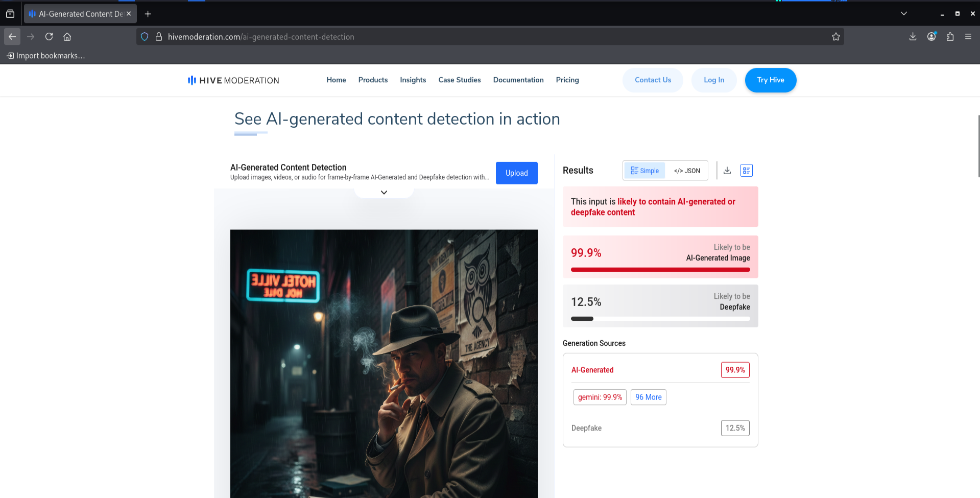Click the uploaded detective image
Image resolution: width=980 pixels, height=498 pixels.
pyautogui.click(x=384, y=364)
